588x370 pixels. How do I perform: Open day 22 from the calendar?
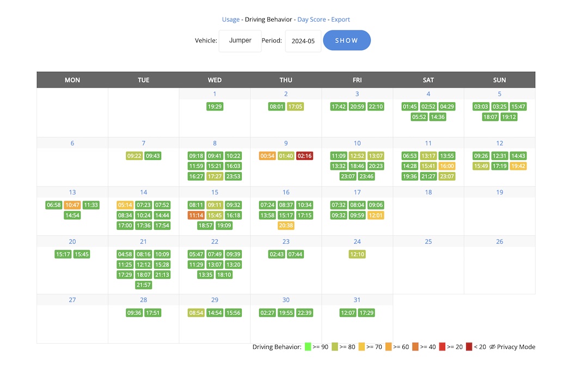(215, 242)
